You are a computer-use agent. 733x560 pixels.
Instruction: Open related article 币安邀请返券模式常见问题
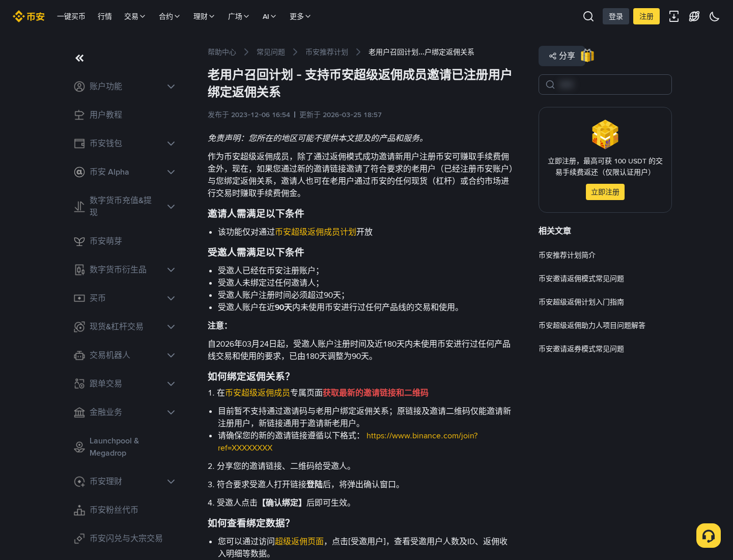click(x=581, y=349)
